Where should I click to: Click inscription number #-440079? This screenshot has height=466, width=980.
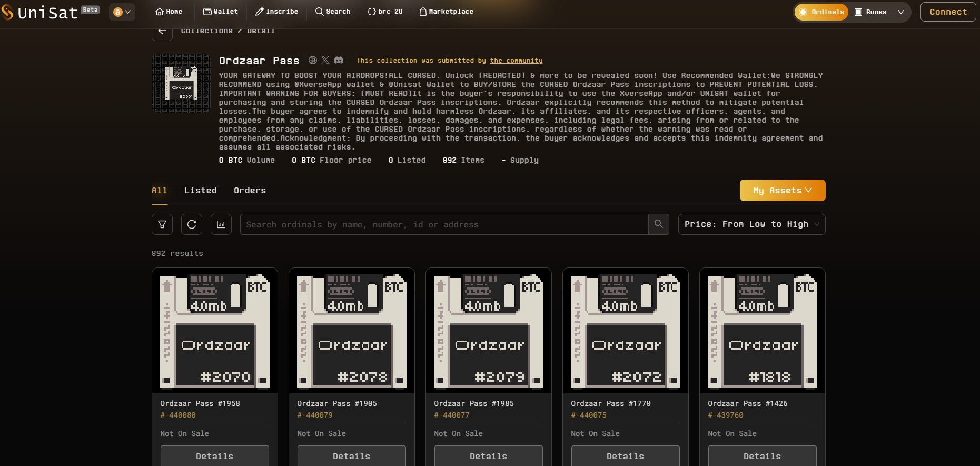(315, 415)
